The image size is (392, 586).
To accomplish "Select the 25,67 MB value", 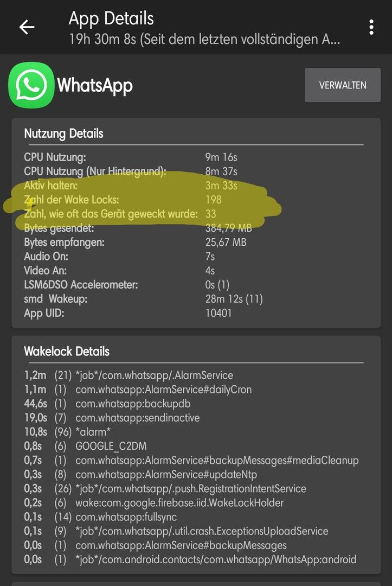I will click(x=226, y=242).
